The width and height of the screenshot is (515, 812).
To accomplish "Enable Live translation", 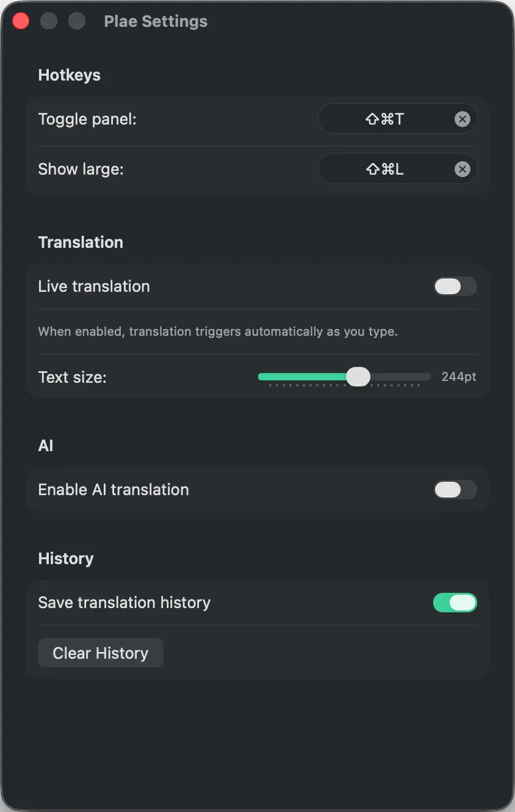I will tap(455, 286).
